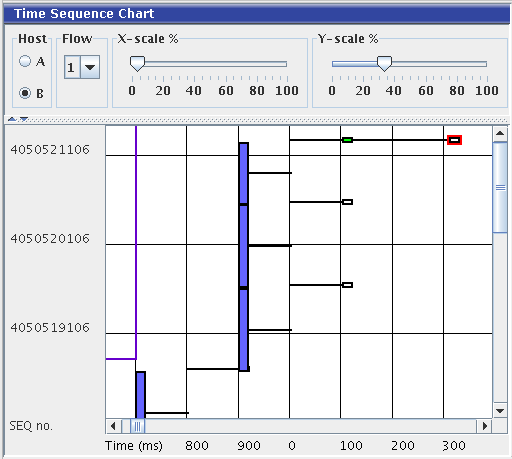Screen dimensions: 512x459
Task: Click the vertical scrollbar down arrow
Action: click(x=500, y=411)
